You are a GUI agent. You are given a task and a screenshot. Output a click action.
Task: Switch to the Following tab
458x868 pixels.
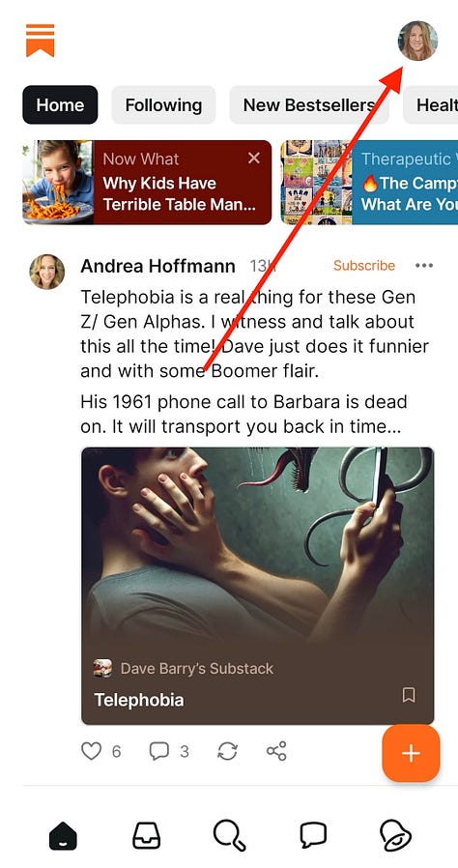tap(163, 104)
